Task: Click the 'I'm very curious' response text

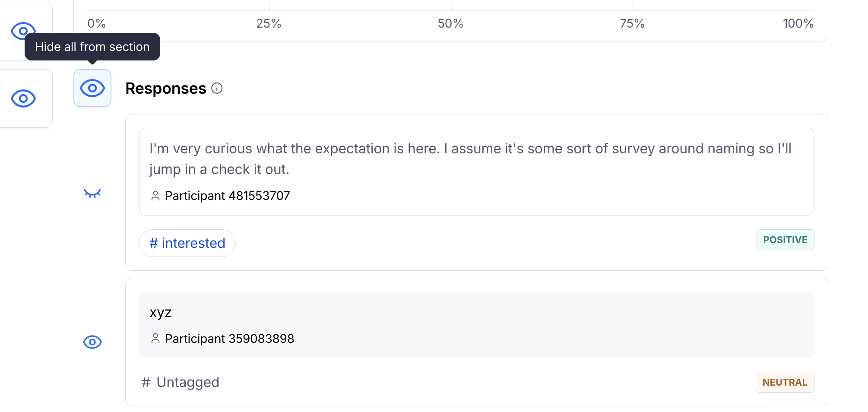Action: tap(470, 158)
